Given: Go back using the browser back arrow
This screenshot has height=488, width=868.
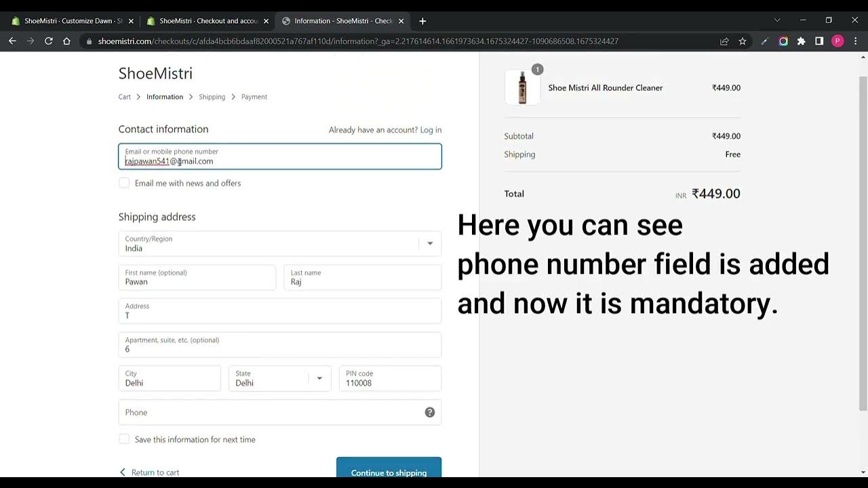Looking at the screenshot, I should (x=12, y=41).
